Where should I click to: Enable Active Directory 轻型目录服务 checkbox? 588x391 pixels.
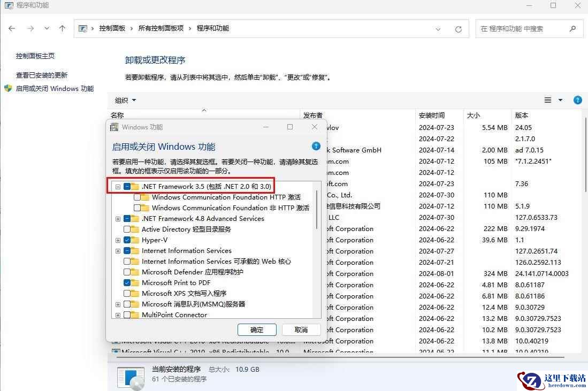(127, 229)
